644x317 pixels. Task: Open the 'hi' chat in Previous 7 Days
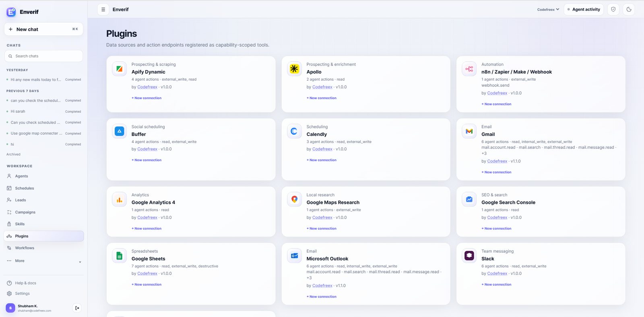(44, 144)
